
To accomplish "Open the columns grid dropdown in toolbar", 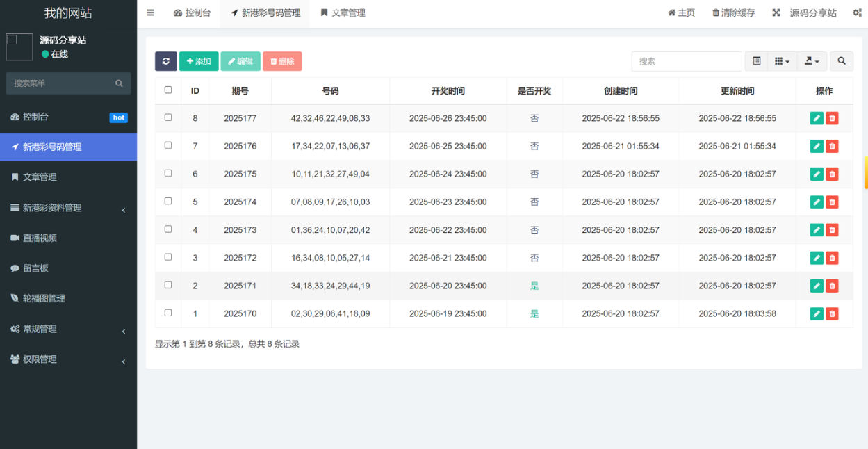I will [x=782, y=61].
